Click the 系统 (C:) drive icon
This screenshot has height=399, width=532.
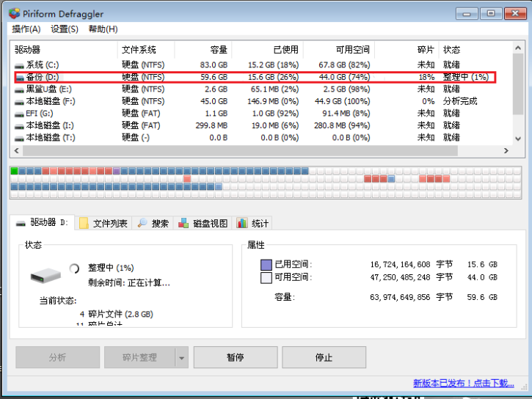pyautogui.click(x=19, y=65)
